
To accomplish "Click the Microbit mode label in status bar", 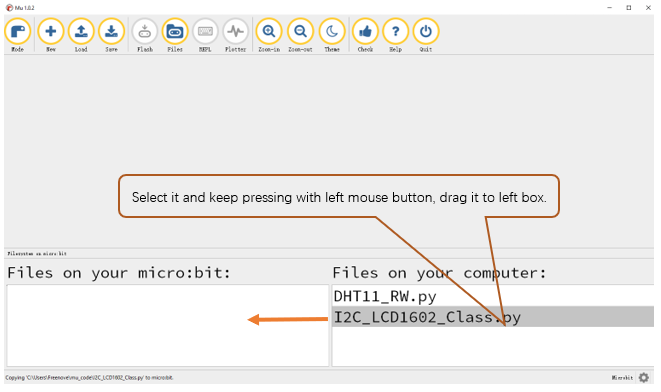I will pos(622,378).
